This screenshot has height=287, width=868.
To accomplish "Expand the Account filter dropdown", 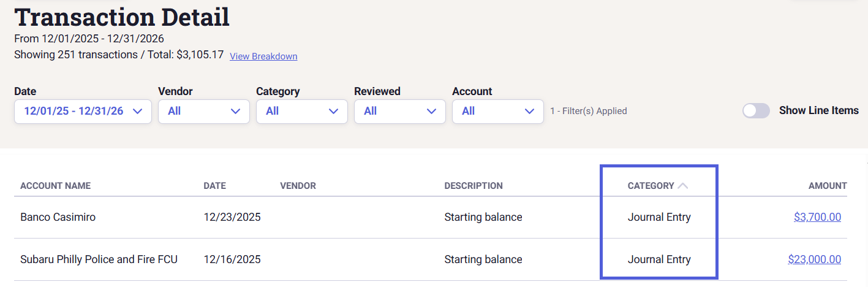I will pos(497,112).
